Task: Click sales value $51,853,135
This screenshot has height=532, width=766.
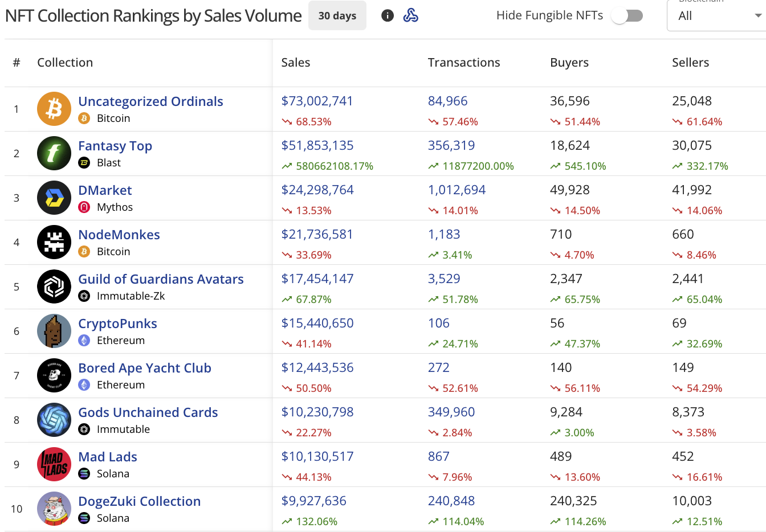Action: pos(317,145)
